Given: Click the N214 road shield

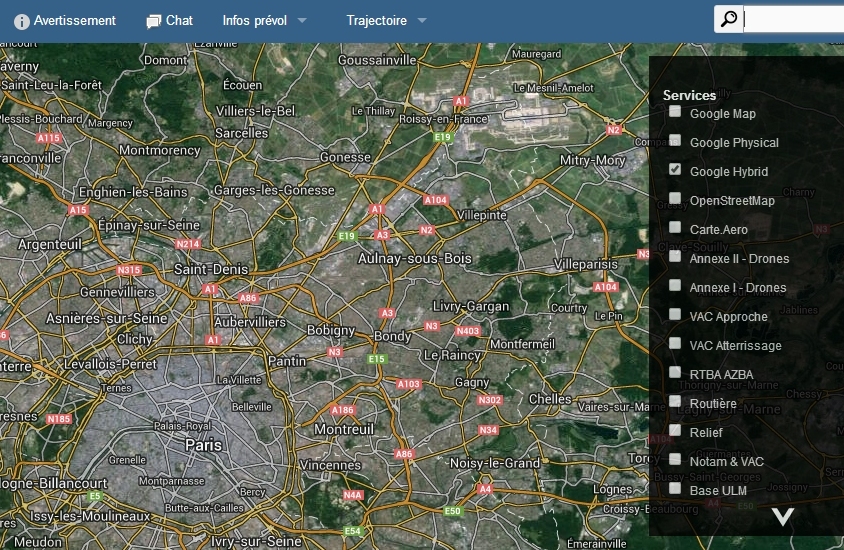Looking at the screenshot, I should click(188, 244).
